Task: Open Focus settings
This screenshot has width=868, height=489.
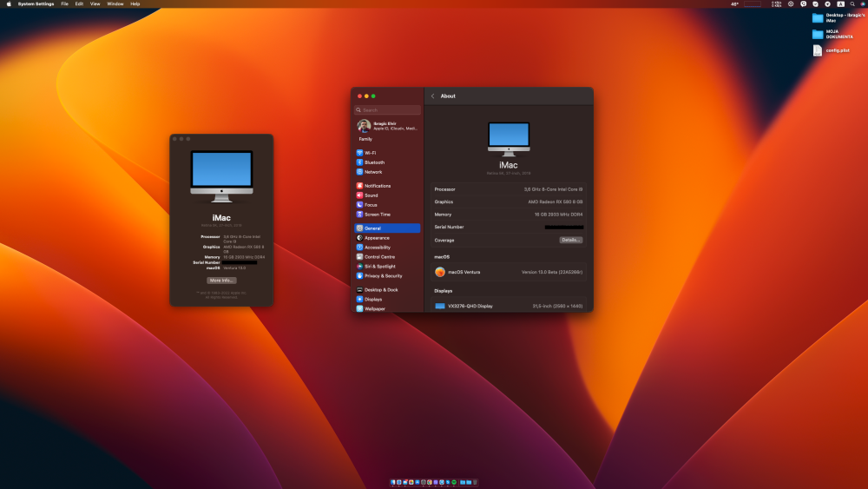Action: pyautogui.click(x=386, y=204)
